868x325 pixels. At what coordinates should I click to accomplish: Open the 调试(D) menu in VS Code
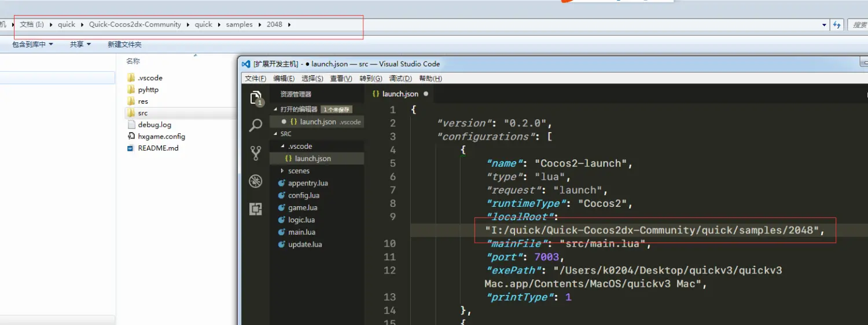400,79
